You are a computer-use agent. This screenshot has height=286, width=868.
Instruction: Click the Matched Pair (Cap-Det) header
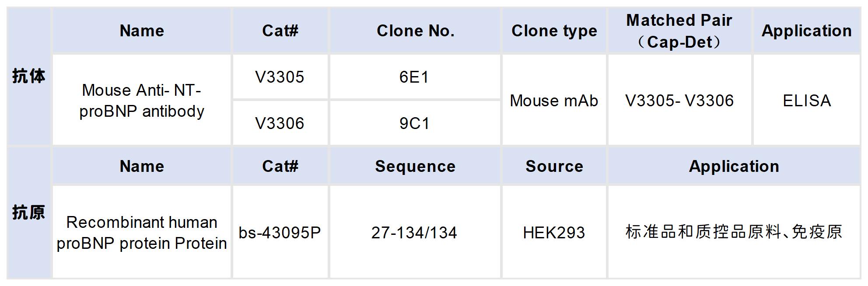click(x=679, y=31)
